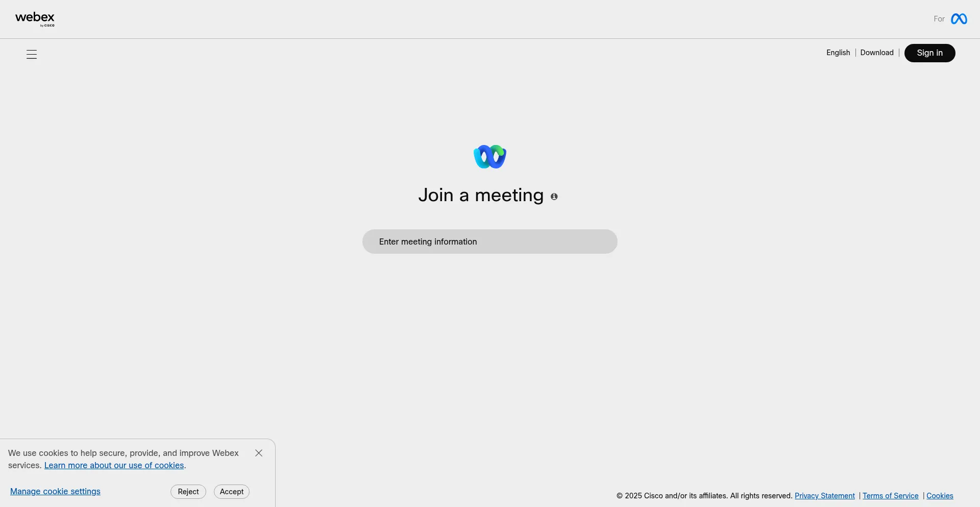Click the info icon beside Join a meeting
Screen dimensions: 980x507
click(554, 197)
